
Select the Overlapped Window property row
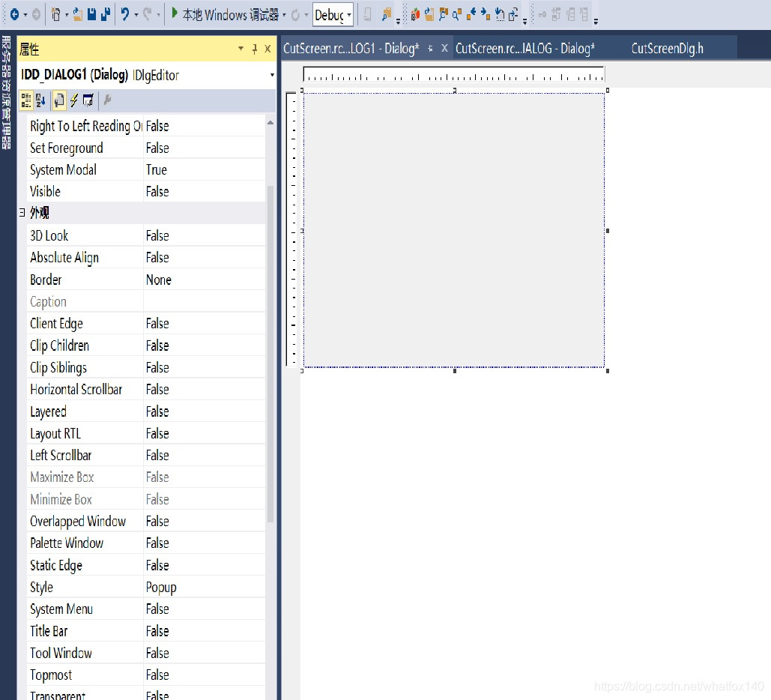tap(146, 522)
